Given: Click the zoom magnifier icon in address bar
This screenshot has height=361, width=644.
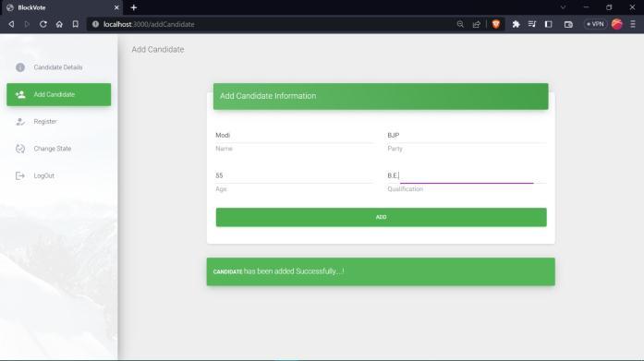Looking at the screenshot, I should pos(460,24).
